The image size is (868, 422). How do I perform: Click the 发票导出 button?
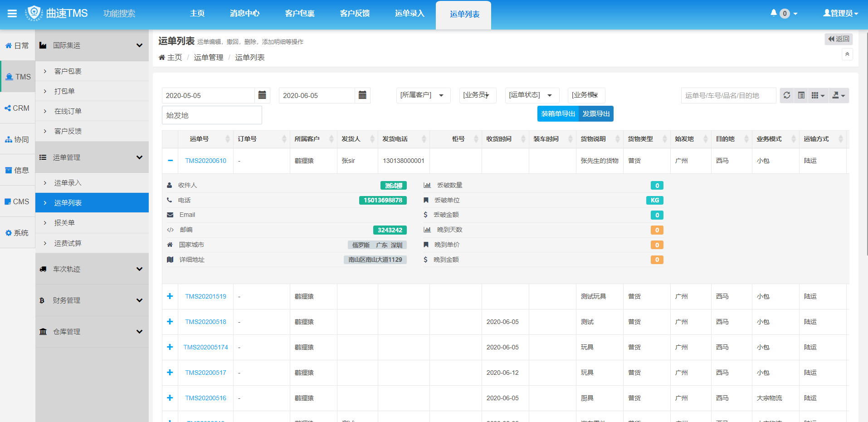point(596,114)
